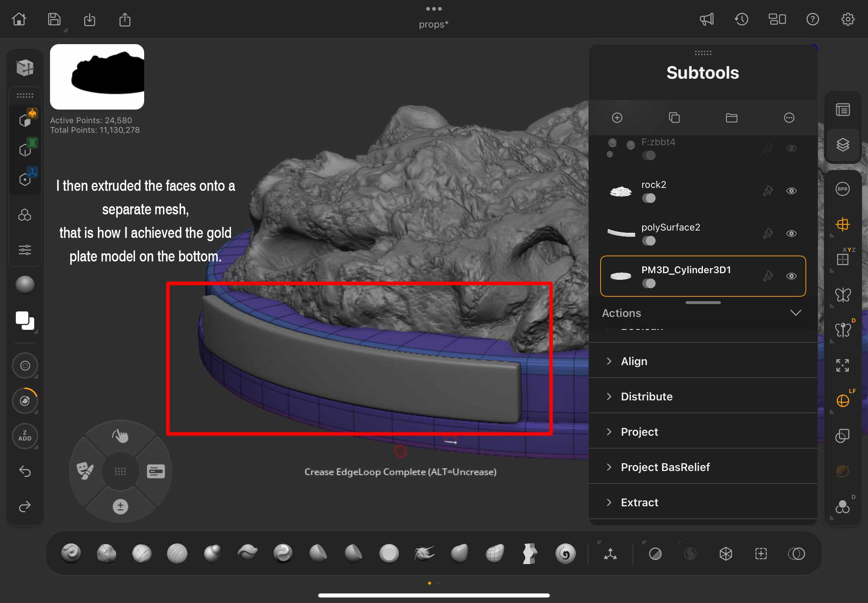Image resolution: width=868 pixels, height=603 pixels.
Task: Toggle the ZAdd button
Action: (x=25, y=436)
